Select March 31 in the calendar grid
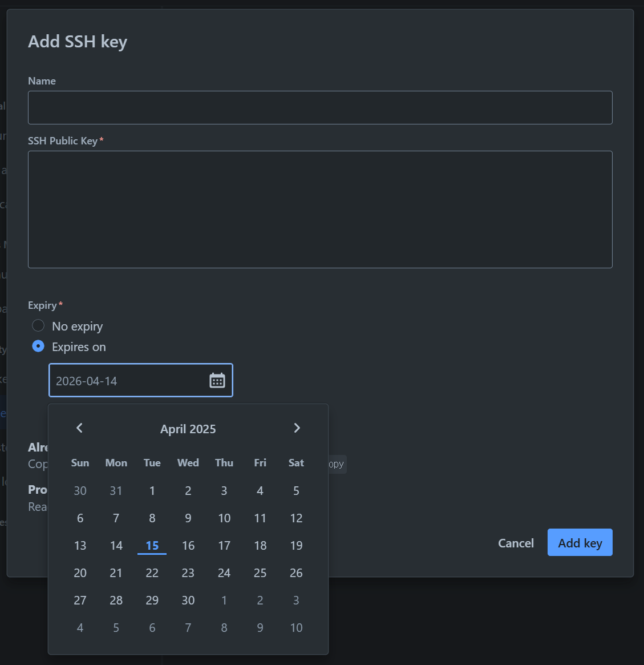 point(116,490)
